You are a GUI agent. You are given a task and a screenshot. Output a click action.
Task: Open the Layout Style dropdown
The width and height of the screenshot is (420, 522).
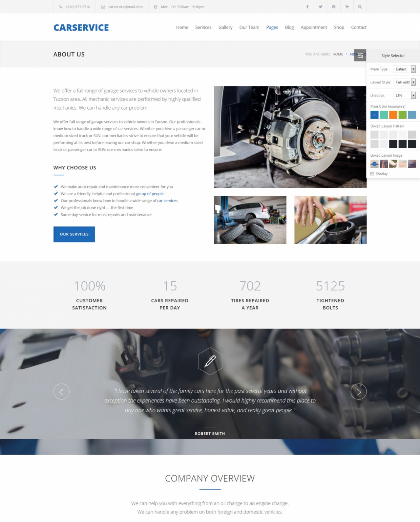point(405,82)
